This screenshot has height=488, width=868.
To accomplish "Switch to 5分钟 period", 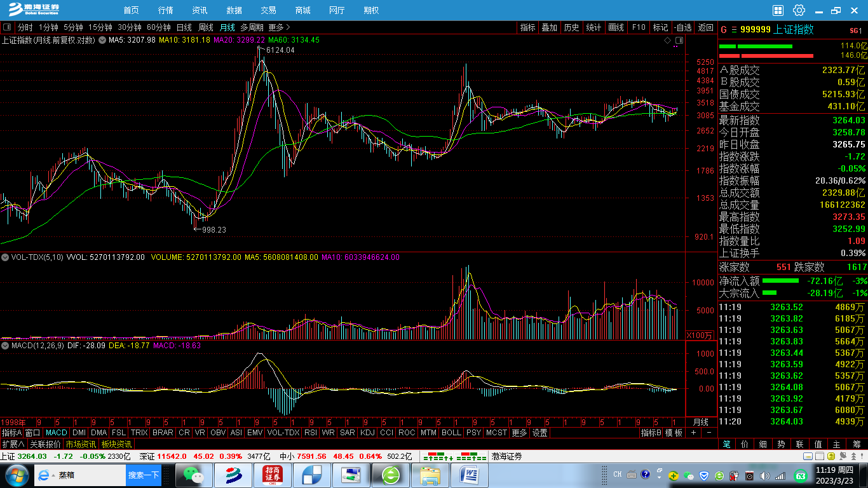I will (x=73, y=27).
